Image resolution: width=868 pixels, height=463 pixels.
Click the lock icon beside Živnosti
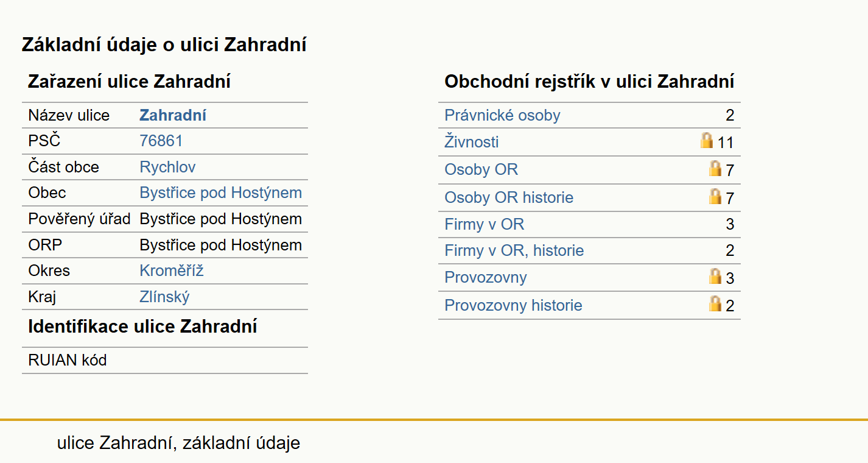tap(707, 141)
